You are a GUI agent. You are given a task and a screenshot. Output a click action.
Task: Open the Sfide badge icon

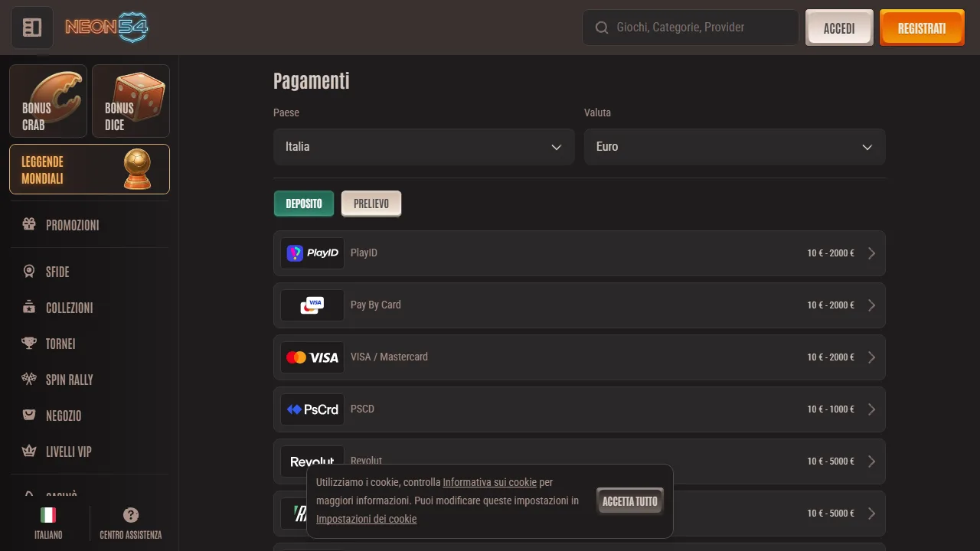(29, 271)
